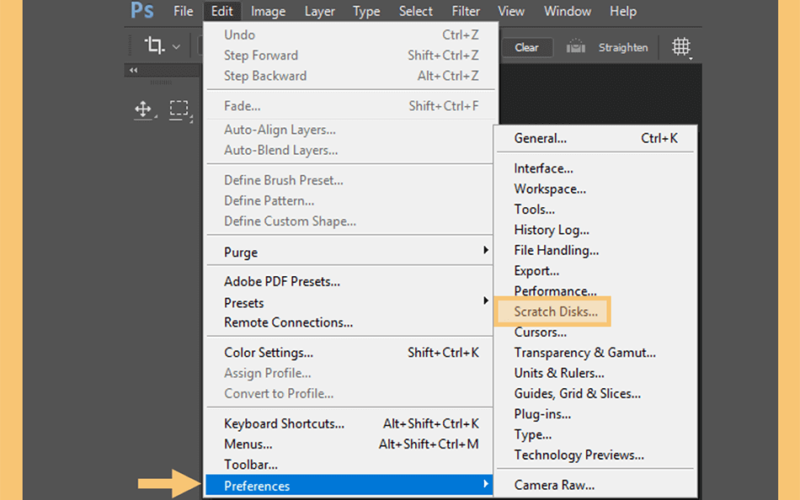
Task: Choose Preferences in the Edit menu
Action: (349, 485)
